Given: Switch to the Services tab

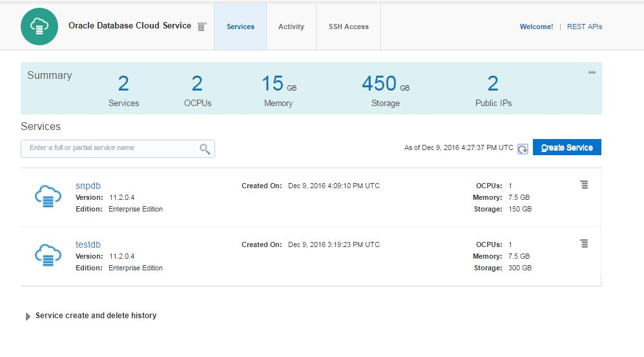Looking at the screenshot, I should tap(240, 27).
